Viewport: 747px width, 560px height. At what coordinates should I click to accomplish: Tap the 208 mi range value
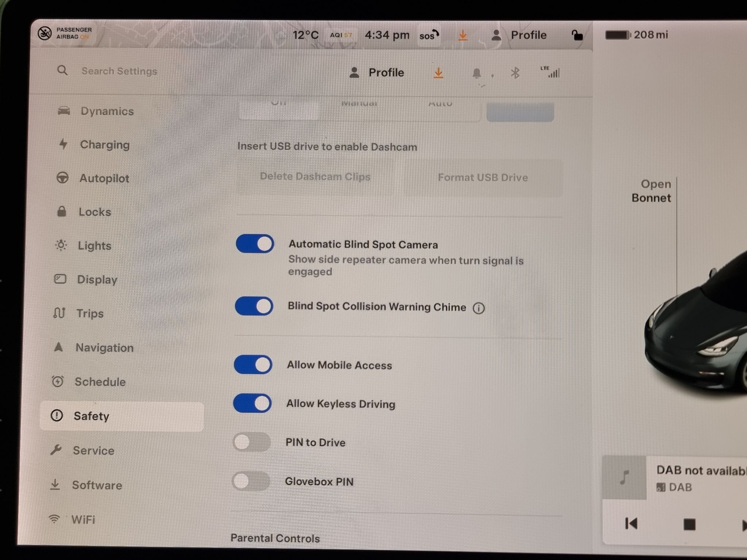[x=651, y=35]
